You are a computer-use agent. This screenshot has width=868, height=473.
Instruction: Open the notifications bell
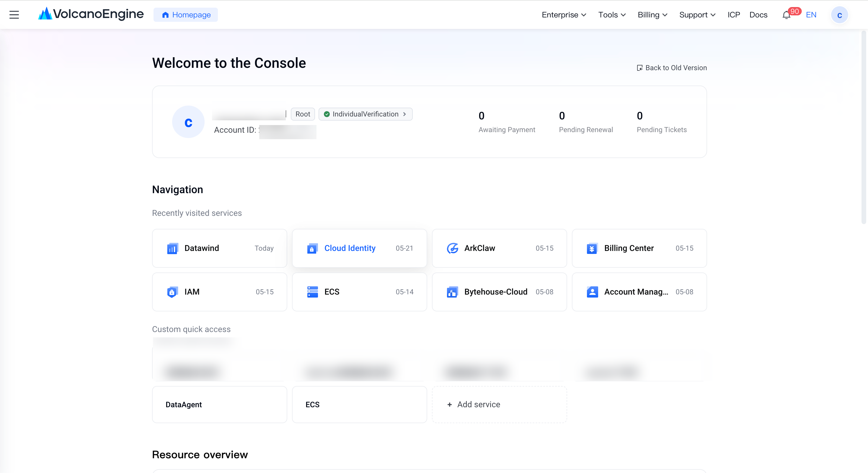tap(787, 15)
